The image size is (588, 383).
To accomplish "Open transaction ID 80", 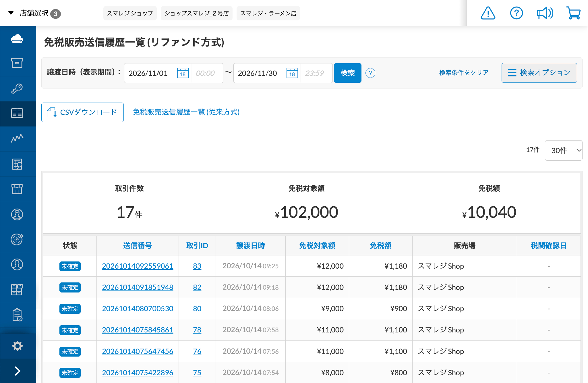I will click(x=197, y=309).
